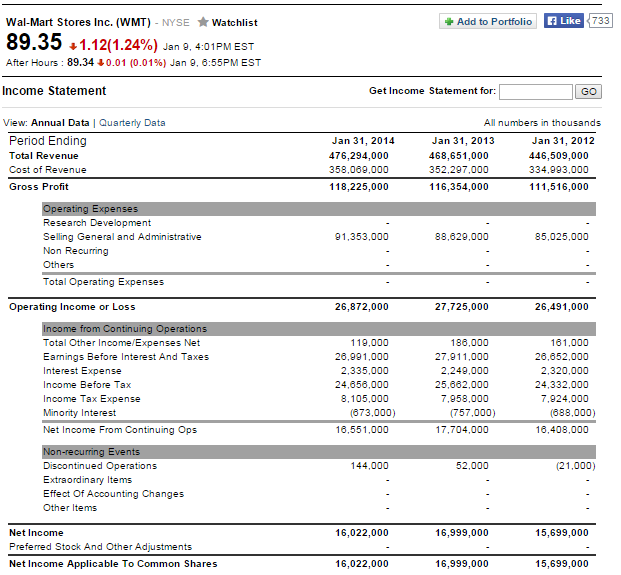Screen dimensions: 621x575
Task: Click Total Revenue value 476,294,000
Action: [x=359, y=156]
